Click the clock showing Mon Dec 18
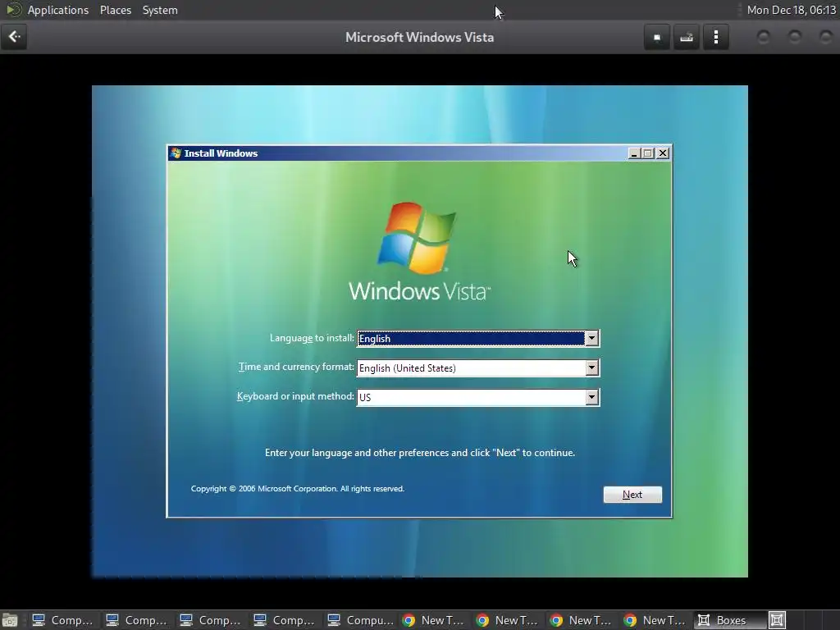The image size is (840, 630). (x=792, y=10)
